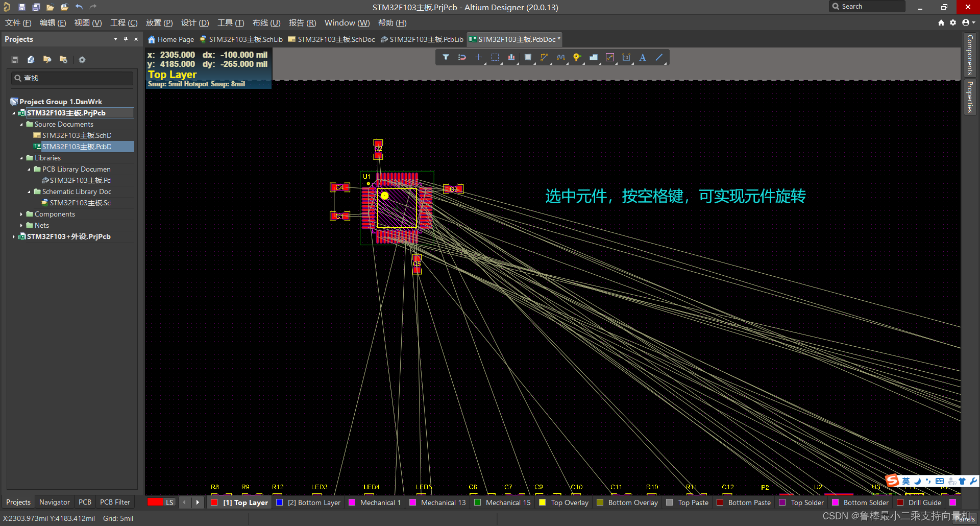Open the Components side panel
This screenshot has width=980, height=526.
pyautogui.click(x=970, y=55)
